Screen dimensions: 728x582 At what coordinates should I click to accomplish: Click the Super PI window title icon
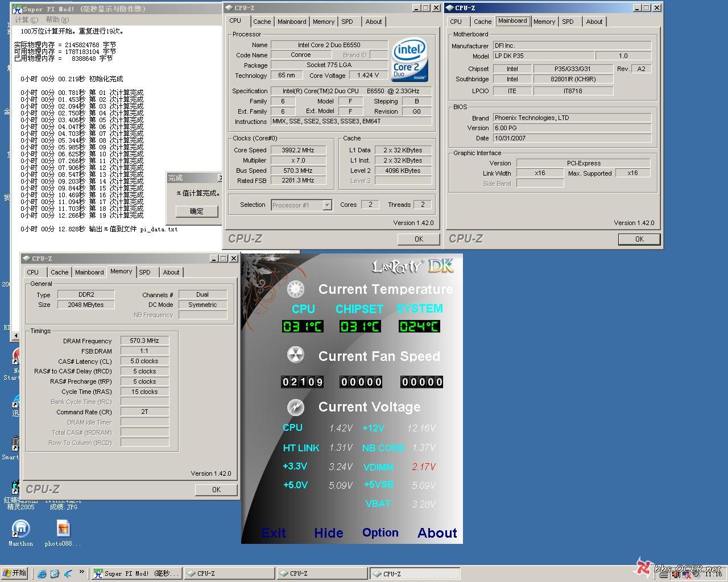point(18,9)
